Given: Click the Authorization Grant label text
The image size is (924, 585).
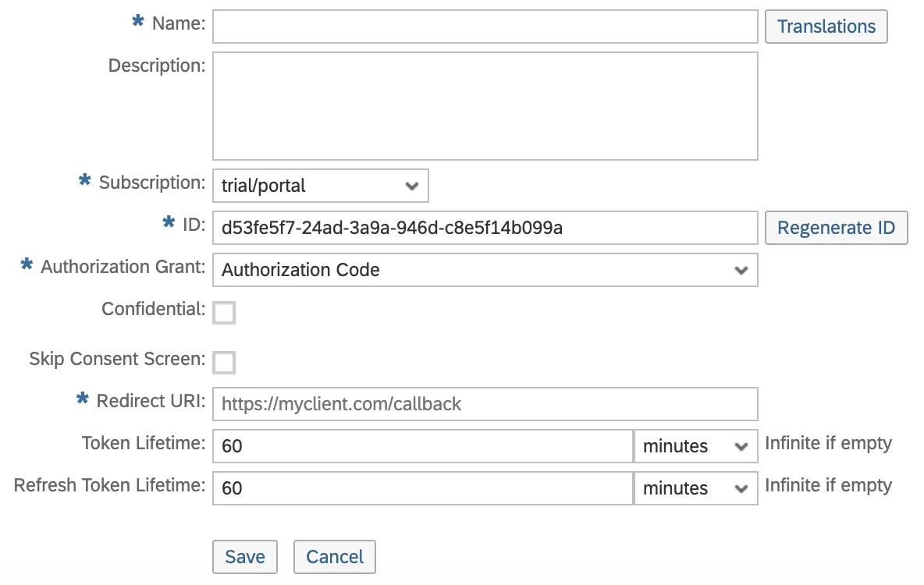Looking at the screenshot, I should point(123,267).
